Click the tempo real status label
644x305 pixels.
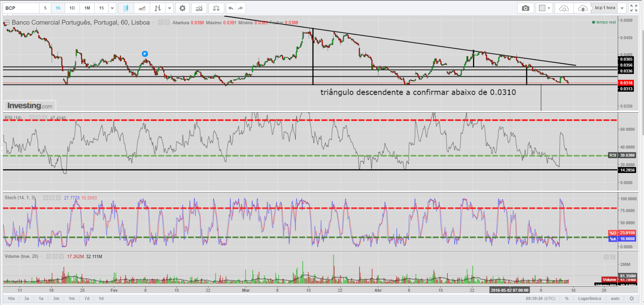click(x=604, y=22)
